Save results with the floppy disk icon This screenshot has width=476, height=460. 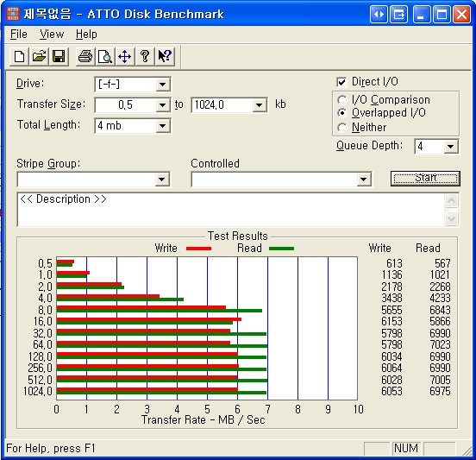tap(59, 56)
